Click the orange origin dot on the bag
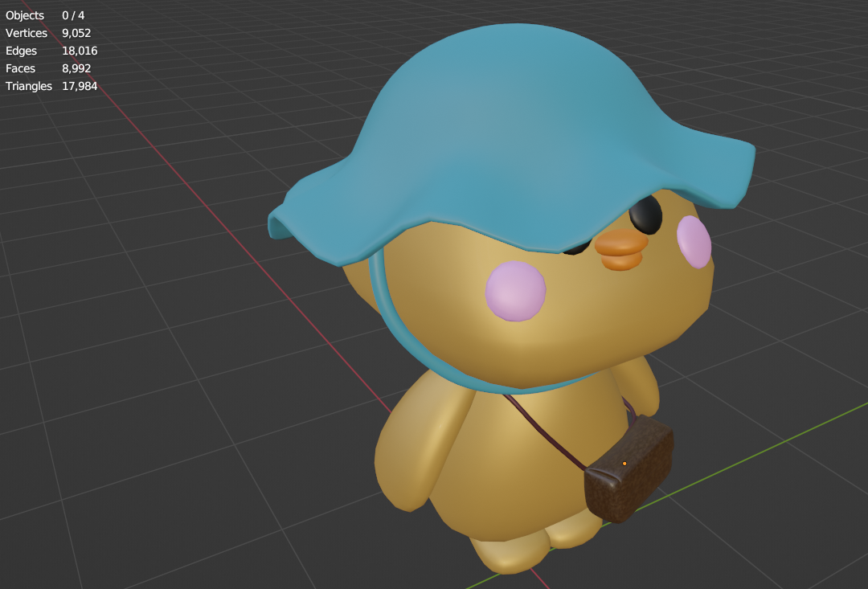The height and width of the screenshot is (589, 868). tap(624, 464)
